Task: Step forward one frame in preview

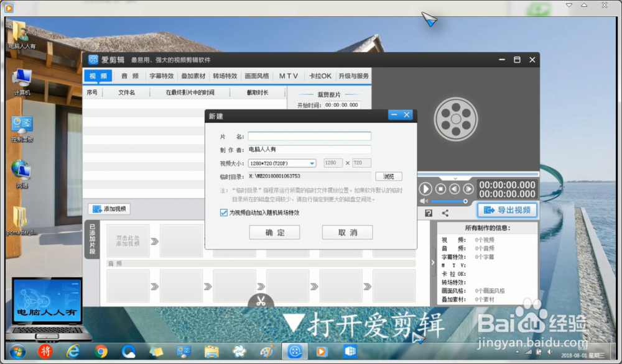Action: coord(468,189)
